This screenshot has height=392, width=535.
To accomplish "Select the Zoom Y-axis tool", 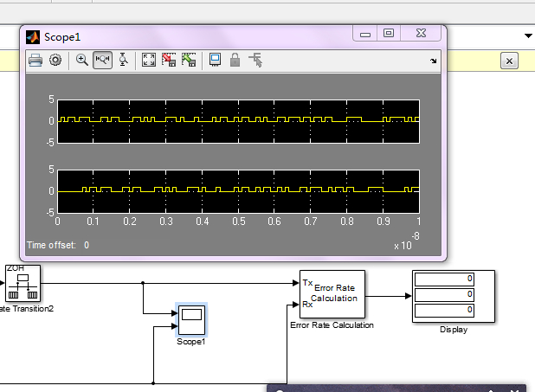I will coord(123,60).
